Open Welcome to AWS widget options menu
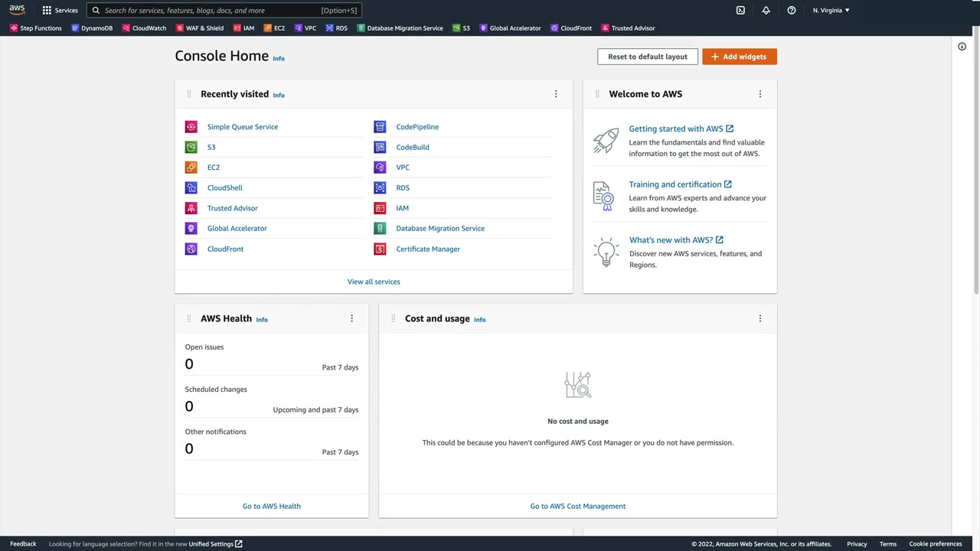Screen dimensions: 980x551 point(760,94)
